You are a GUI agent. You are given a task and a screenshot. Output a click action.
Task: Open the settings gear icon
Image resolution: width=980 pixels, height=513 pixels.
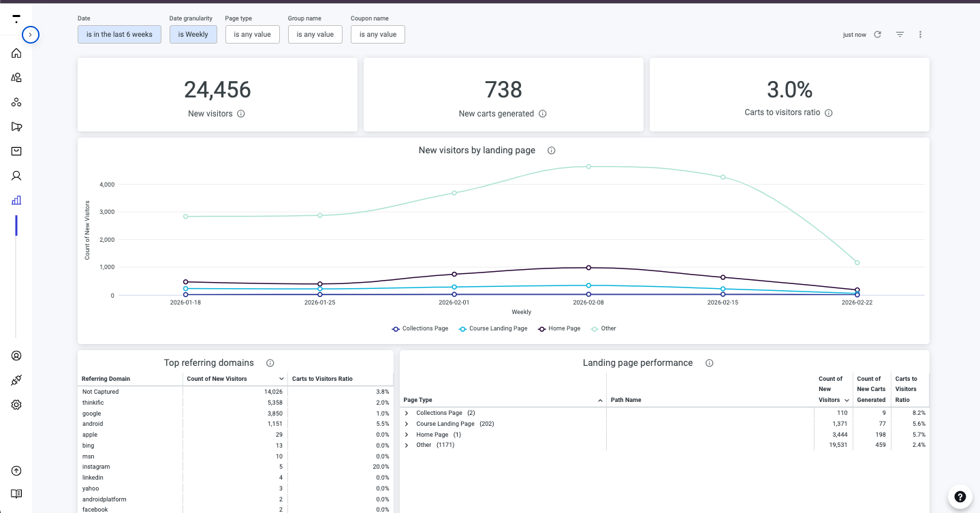[x=16, y=405]
